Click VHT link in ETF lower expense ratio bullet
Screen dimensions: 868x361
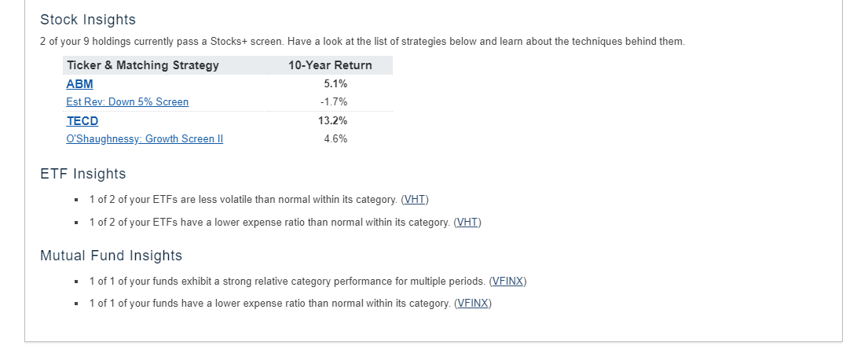click(x=467, y=223)
